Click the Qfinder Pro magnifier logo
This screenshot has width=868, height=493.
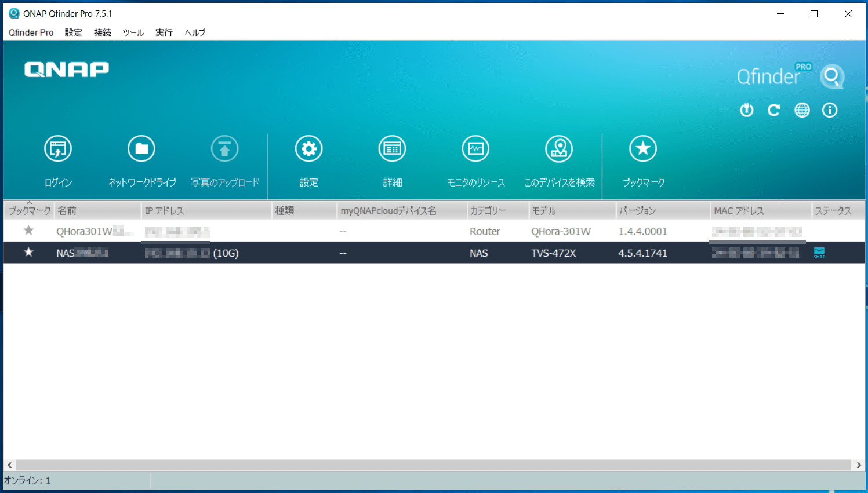coord(832,76)
